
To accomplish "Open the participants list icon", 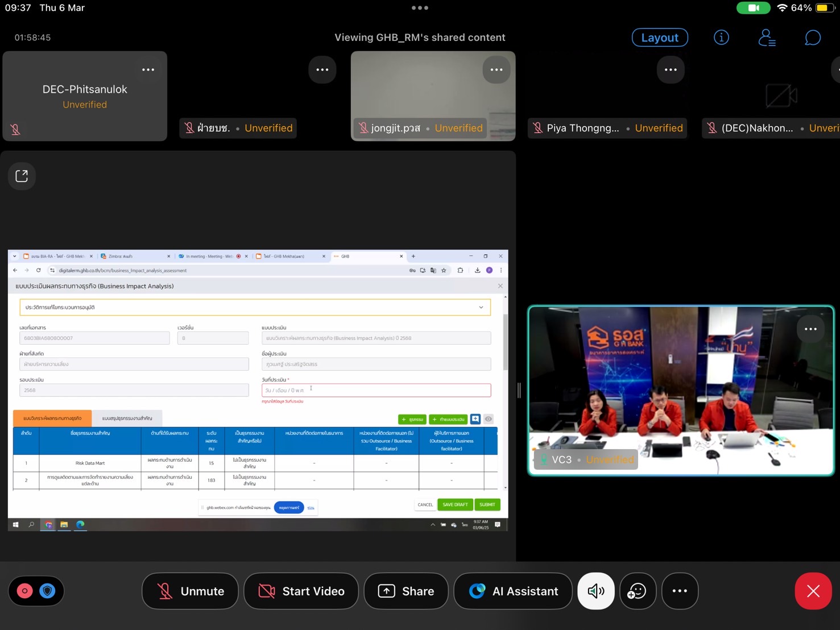I will [767, 38].
